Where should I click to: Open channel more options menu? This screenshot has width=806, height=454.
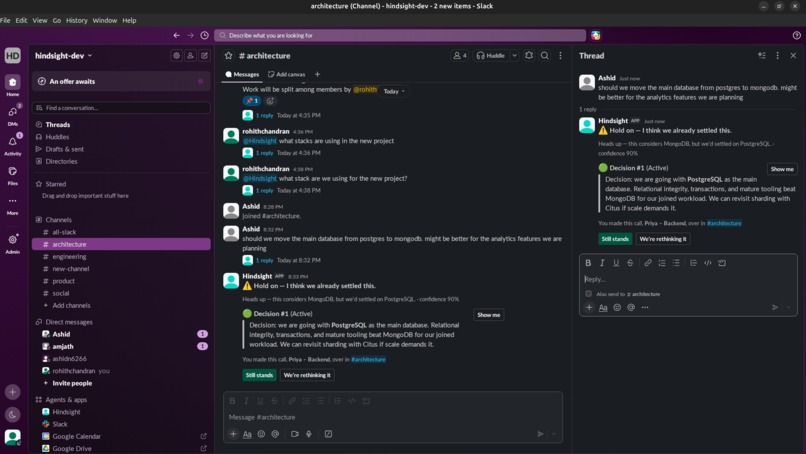tap(560, 56)
